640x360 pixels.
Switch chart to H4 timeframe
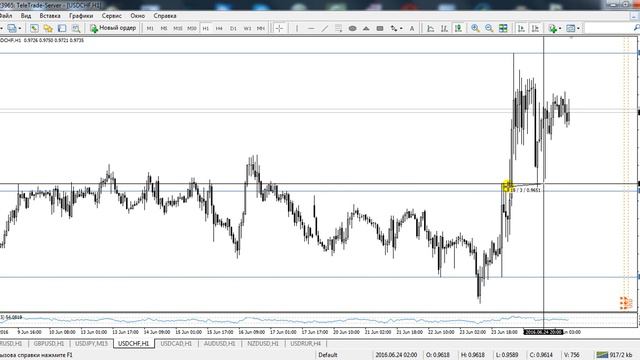point(219,28)
